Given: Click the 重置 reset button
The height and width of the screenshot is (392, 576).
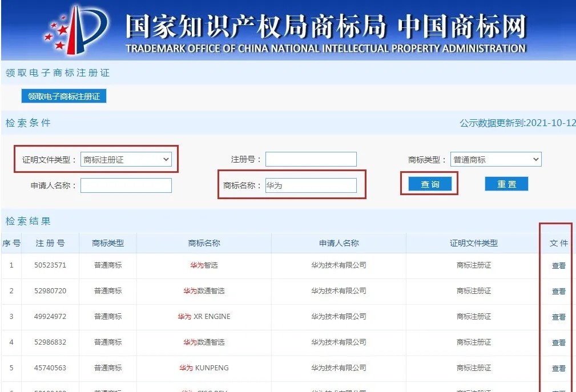Looking at the screenshot, I should [506, 184].
